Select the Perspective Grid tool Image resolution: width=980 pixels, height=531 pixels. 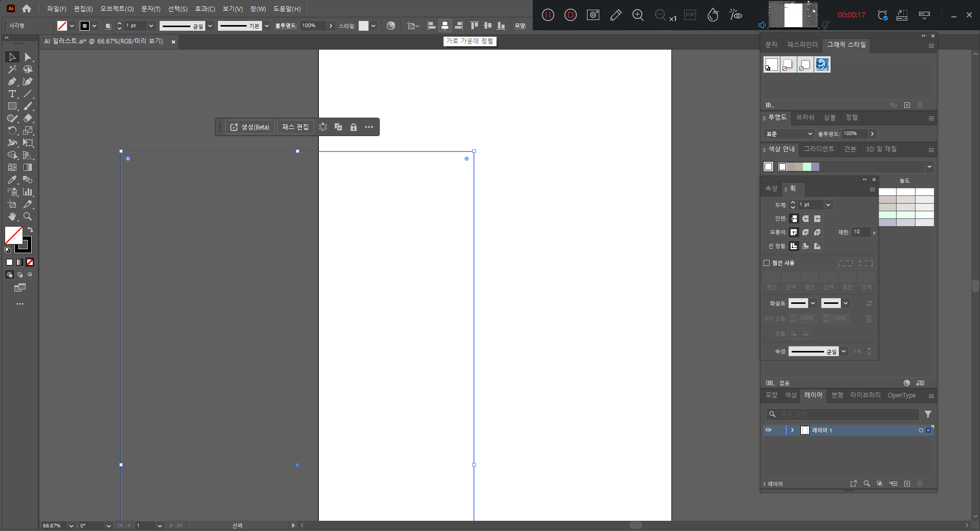[x=28, y=155]
